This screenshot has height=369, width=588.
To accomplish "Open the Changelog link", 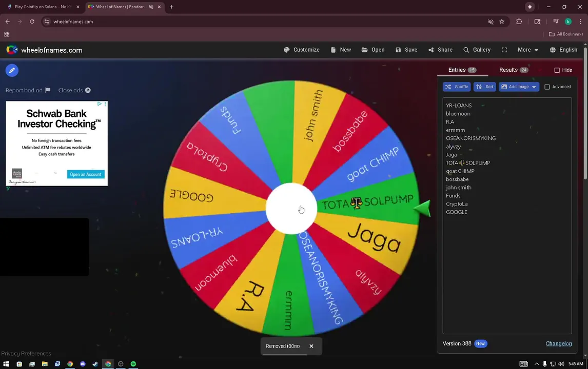I will pos(559,343).
